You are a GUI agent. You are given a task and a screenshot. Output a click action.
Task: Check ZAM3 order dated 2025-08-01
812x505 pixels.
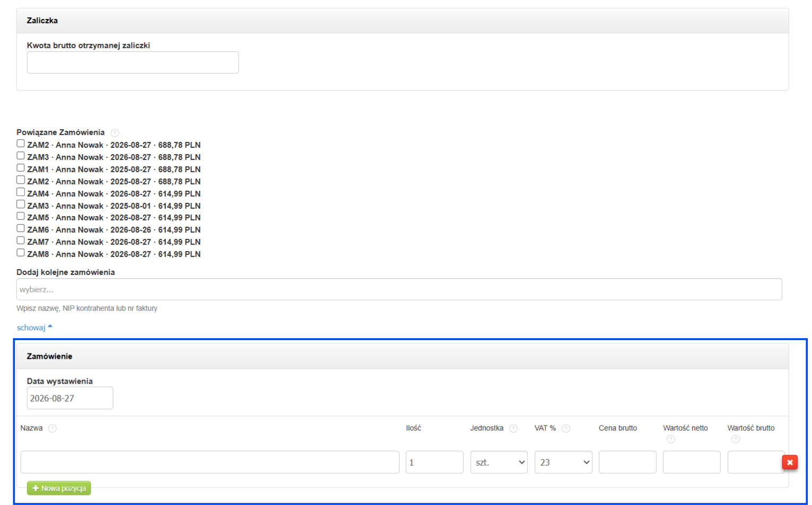(x=21, y=205)
